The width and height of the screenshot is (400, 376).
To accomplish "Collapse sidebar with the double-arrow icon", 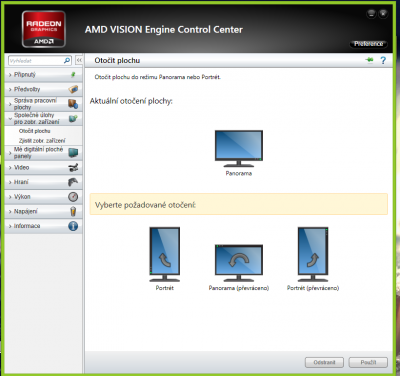I will (79, 60).
